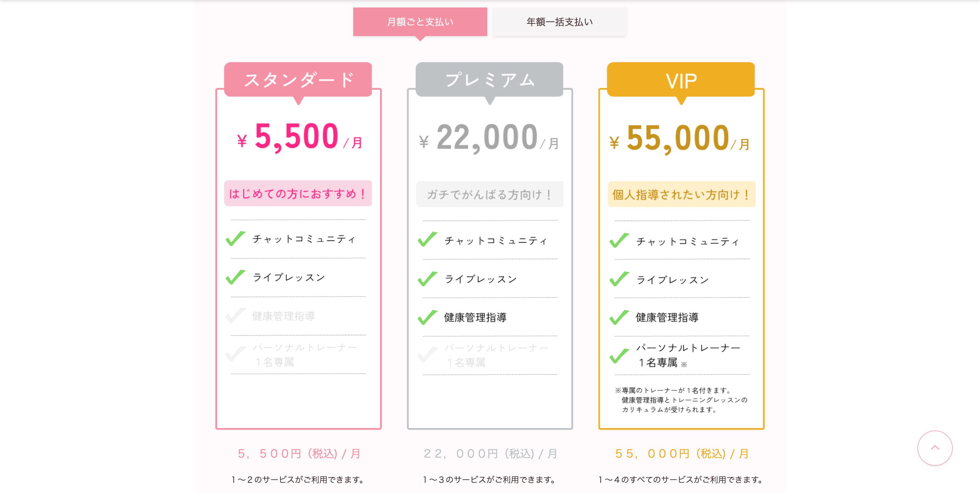Viewport: 980px width, 493px height.
Task: Switch to 月額ごと支払い tab
Action: 420,22
